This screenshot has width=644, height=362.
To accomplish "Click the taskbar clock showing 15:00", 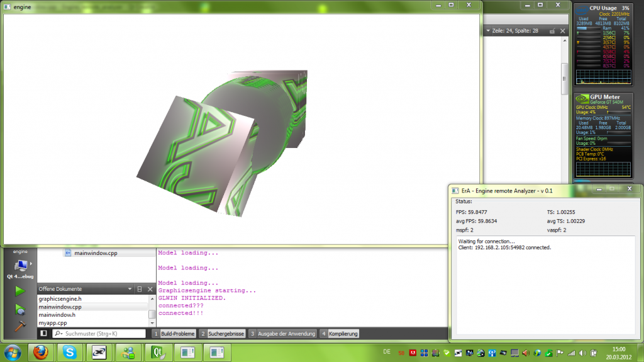I will 619,353.
